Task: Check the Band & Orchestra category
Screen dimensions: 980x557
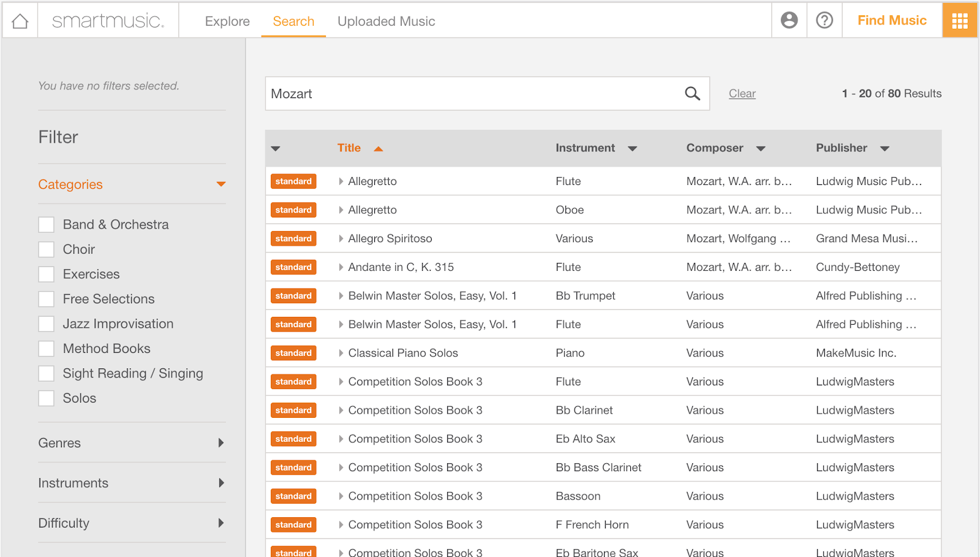Action: tap(46, 224)
